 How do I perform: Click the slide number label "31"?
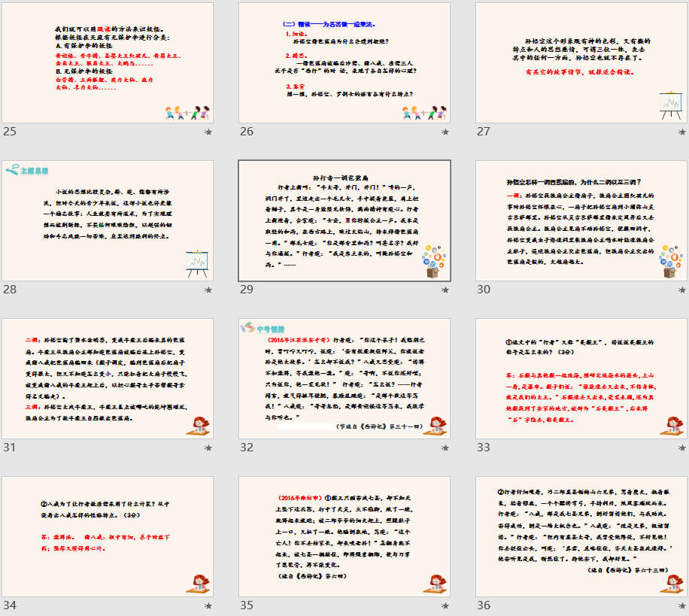pos(9,448)
